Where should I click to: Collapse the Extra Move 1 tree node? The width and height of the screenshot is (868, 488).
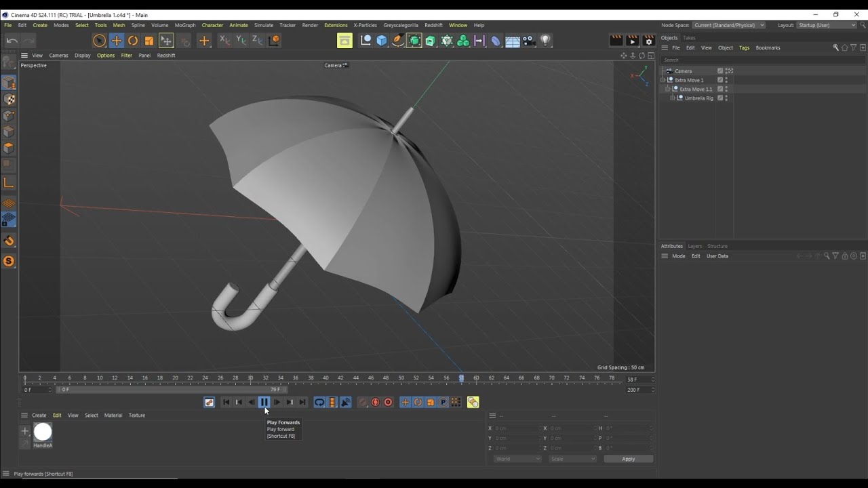click(x=663, y=80)
